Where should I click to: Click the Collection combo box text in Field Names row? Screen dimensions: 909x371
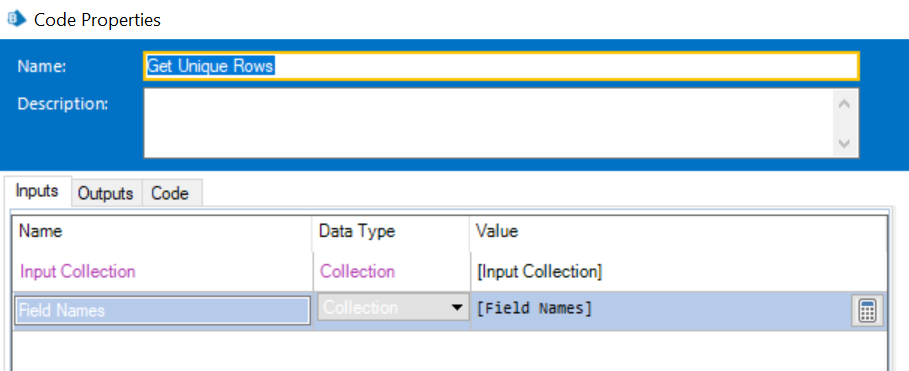tap(361, 307)
